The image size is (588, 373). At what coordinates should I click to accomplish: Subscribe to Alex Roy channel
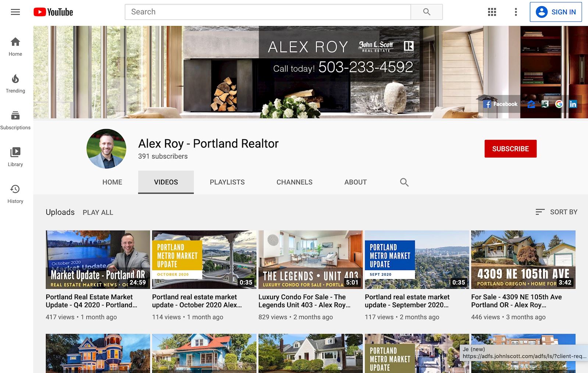pos(510,149)
